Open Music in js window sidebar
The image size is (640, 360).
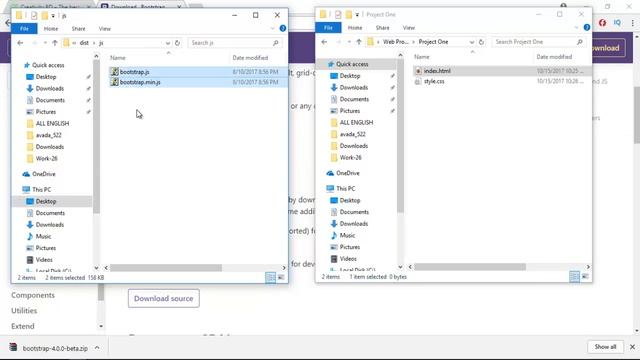click(43, 237)
